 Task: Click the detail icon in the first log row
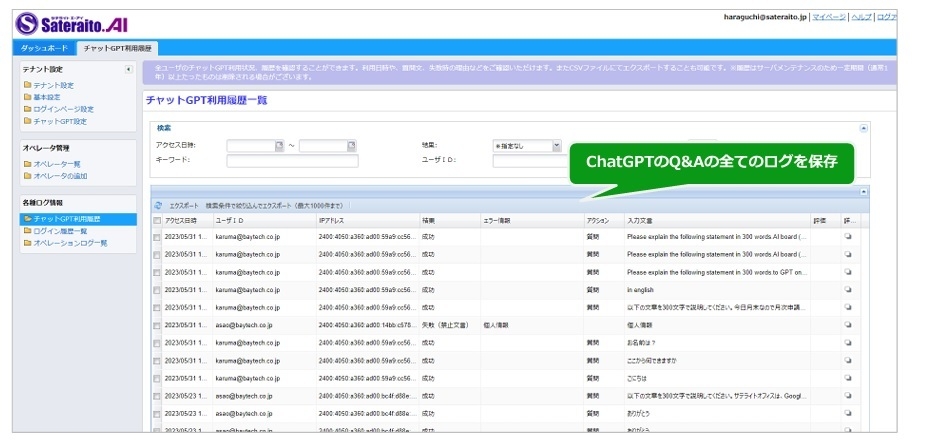[x=848, y=237]
